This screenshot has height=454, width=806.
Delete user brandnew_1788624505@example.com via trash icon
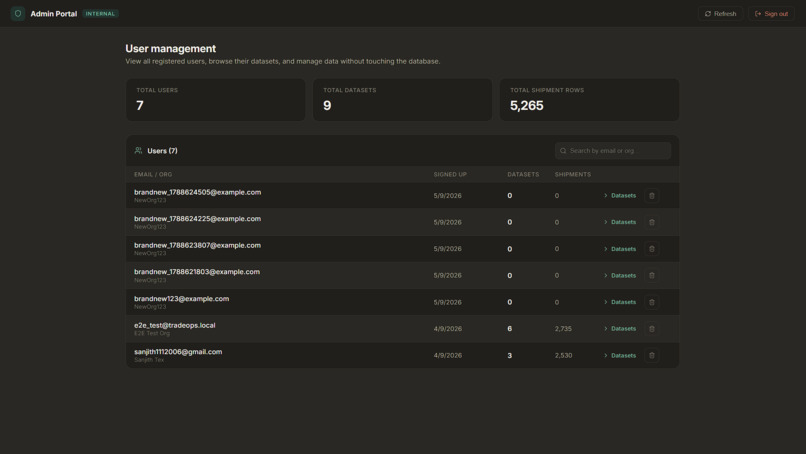point(652,196)
